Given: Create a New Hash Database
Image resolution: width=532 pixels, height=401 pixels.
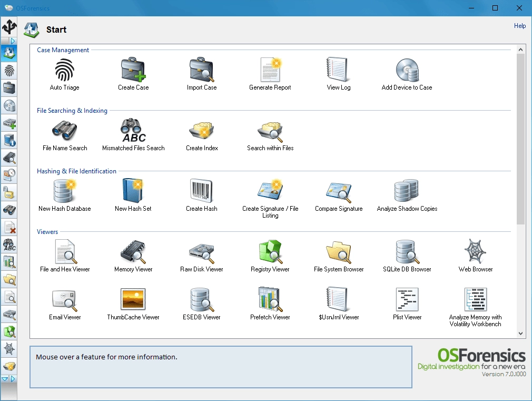Looking at the screenshot, I should (64, 195).
